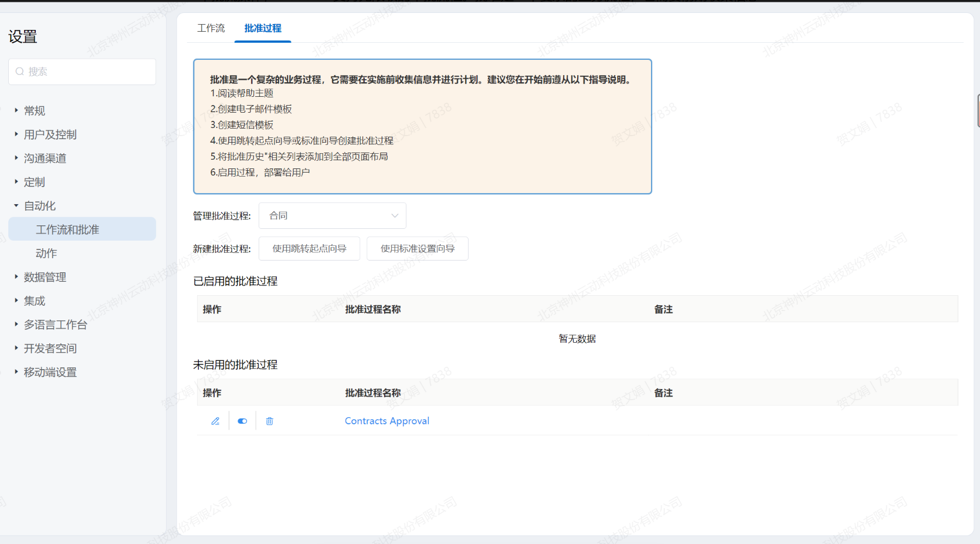Click the edit pencil icon for Contracts Approval
Image resolution: width=980 pixels, height=544 pixels.
[x=215, y=421]
